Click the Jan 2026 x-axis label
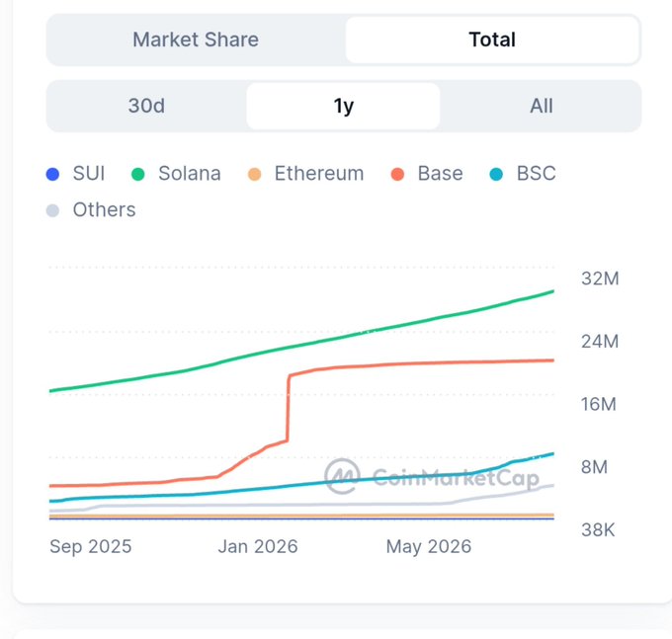Screen dimensions: 672x639 coord(258,546)
